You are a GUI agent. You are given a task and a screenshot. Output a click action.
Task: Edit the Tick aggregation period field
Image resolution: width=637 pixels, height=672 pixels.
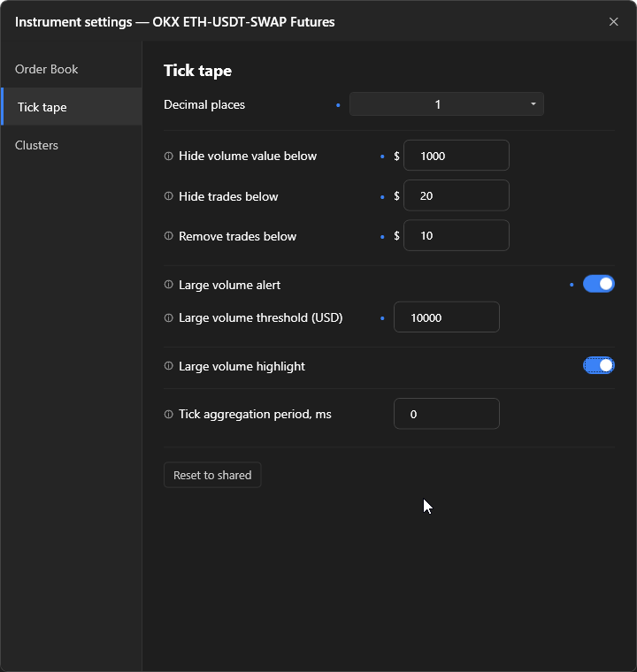coord(447,414)
